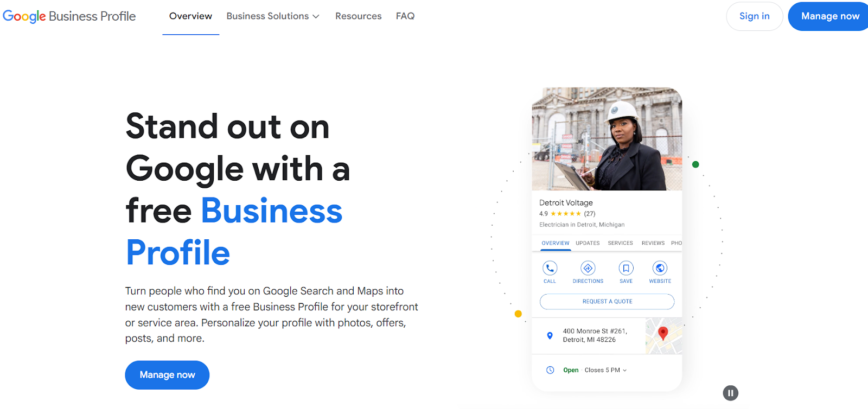Click Manage now below the hero text
The width and height of the screenshot is (868, 420).
(167, 375)
